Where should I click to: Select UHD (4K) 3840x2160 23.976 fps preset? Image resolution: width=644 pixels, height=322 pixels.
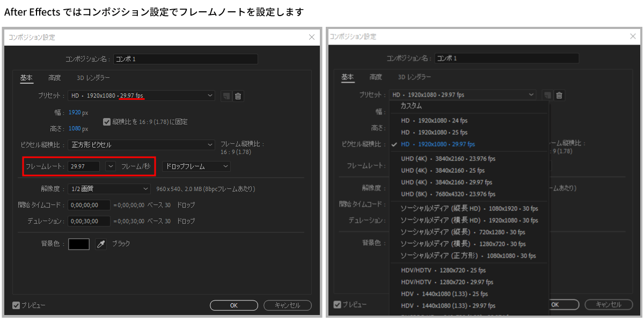point(469,159)
